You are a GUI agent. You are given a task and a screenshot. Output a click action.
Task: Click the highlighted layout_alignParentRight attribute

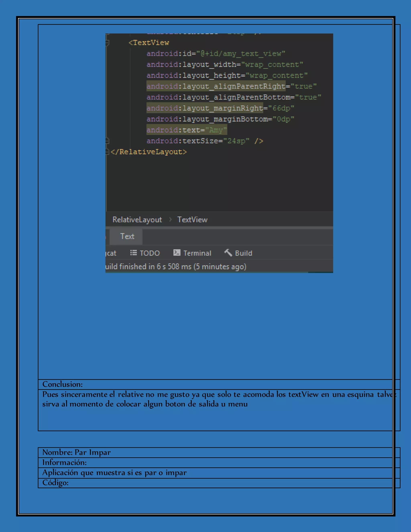coord(216,86)
